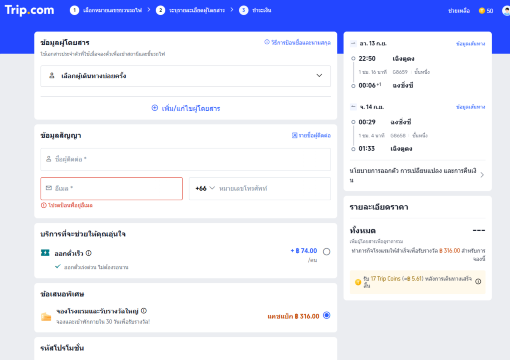This screenshot has height=360, width=510.
Task: Open route details link for 14 ก.ย. trip
Action: click(471, 107)
